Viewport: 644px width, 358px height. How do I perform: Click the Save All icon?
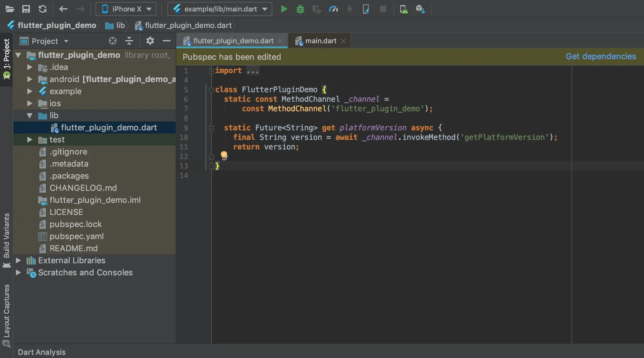pyautogui.click(x=26, y=9)
